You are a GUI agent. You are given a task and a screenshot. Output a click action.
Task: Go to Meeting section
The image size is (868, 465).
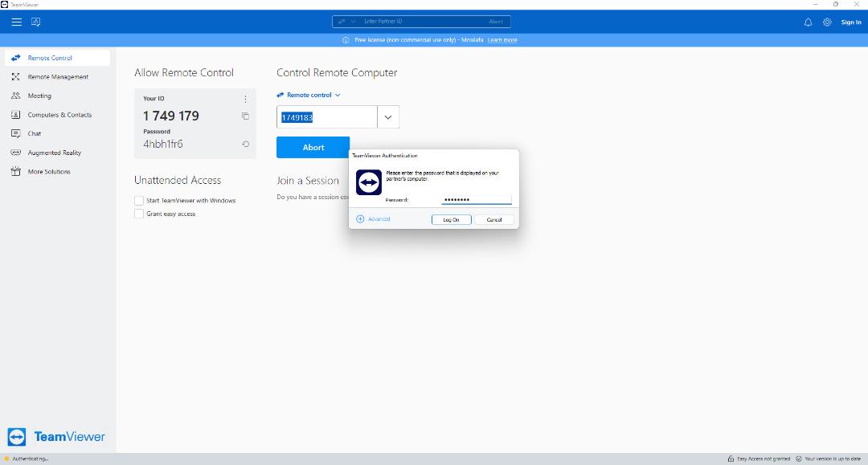click(x=58, y=96)
